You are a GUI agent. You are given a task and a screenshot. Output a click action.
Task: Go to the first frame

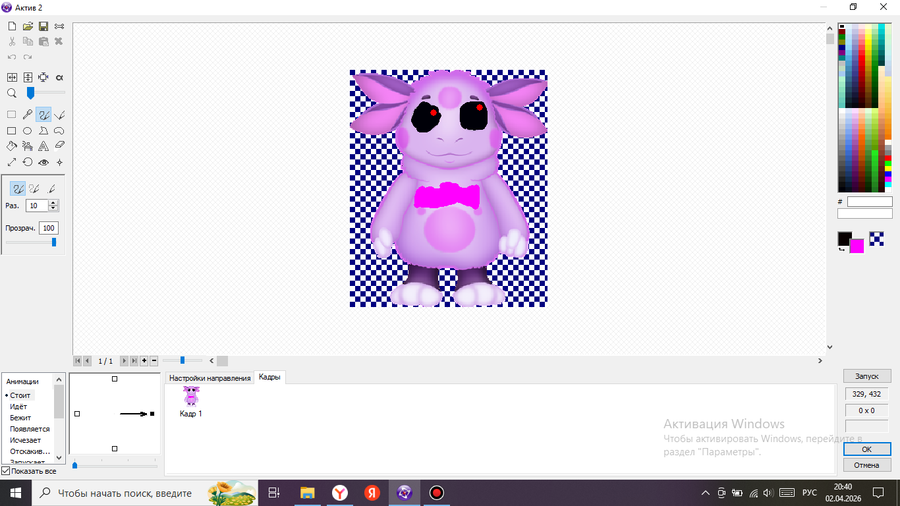coord(77,361)
